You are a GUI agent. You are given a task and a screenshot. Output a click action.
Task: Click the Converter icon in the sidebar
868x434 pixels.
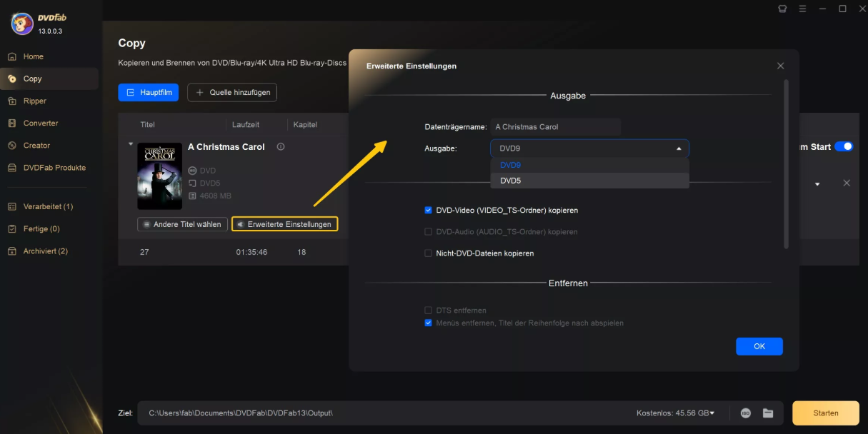(11, 123)
